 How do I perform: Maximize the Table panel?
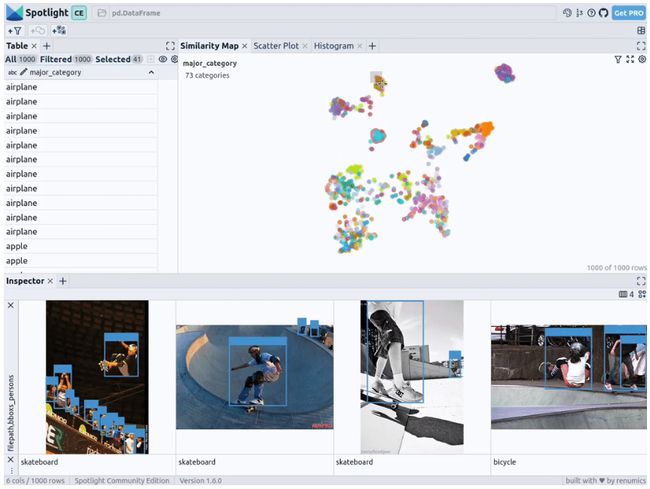(x=170, y=46)
